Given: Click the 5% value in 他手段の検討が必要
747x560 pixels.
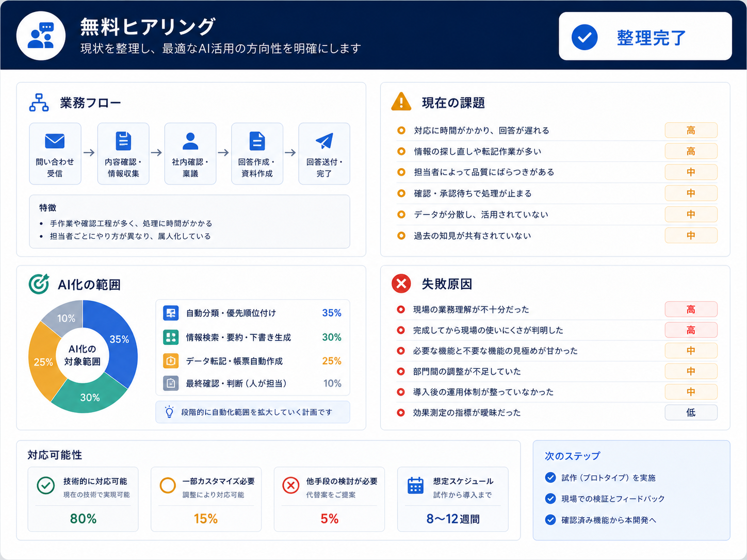Looking at the screenshot, I should 330,519.
